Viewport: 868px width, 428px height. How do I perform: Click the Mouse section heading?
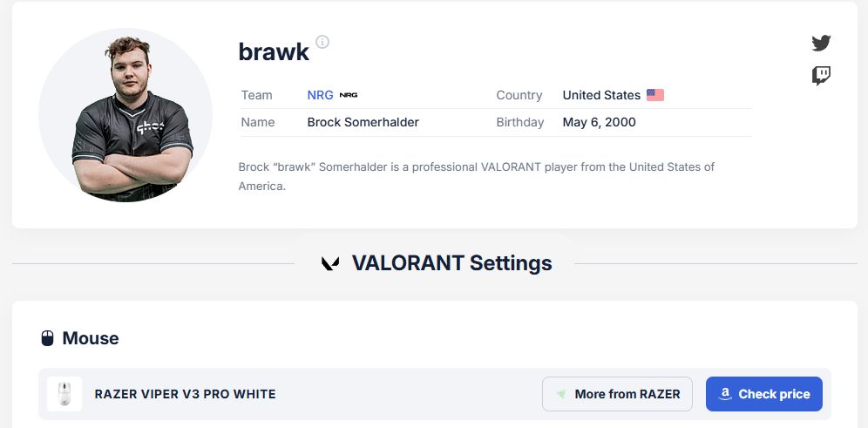(91, 338)
